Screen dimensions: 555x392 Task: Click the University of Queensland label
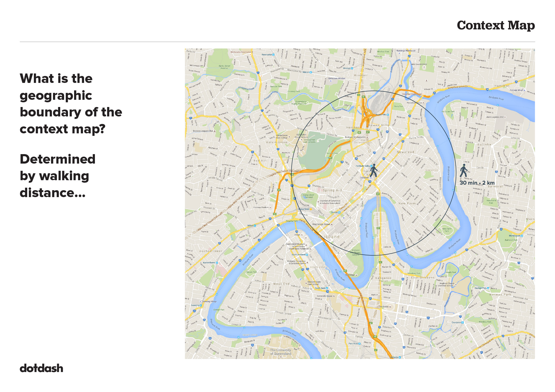281,352
